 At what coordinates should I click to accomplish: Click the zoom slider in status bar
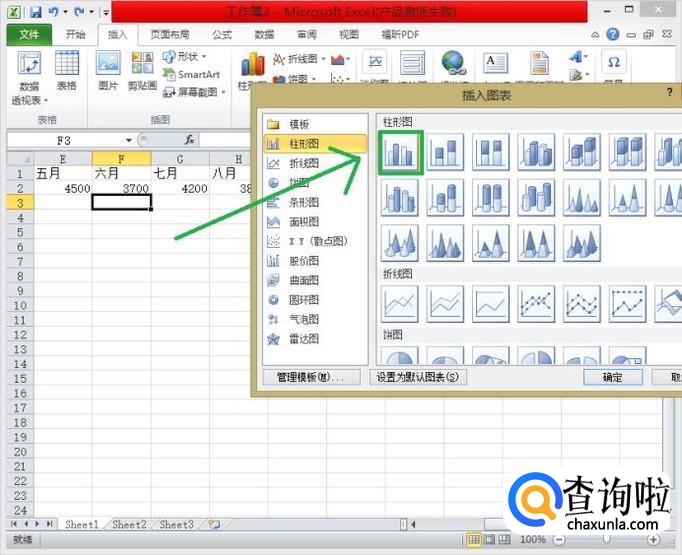(605, 540)
